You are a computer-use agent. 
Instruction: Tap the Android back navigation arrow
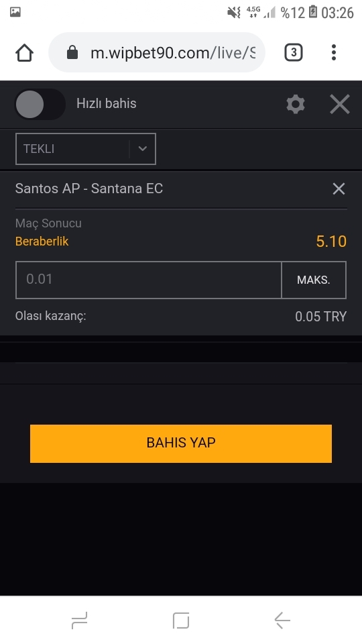tap(282, 620)
